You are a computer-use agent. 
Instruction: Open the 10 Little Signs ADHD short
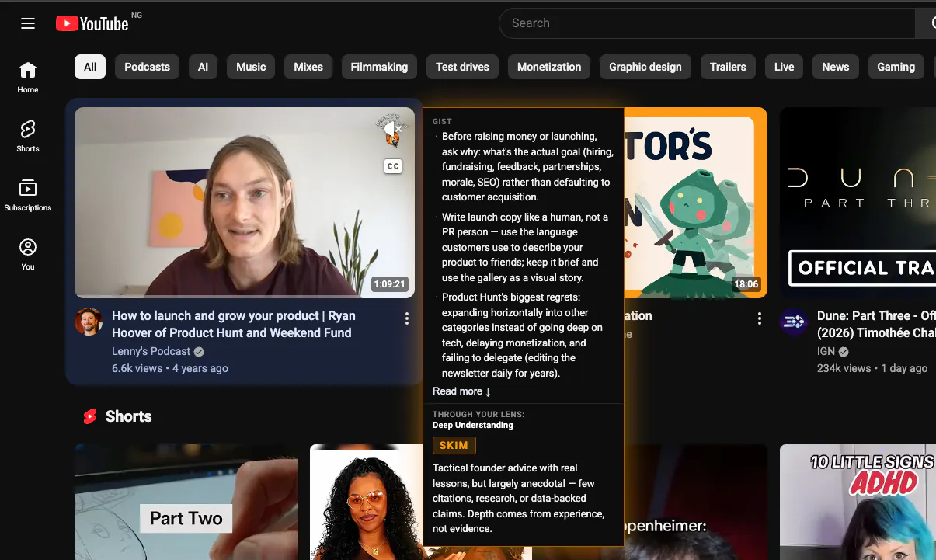pyautogui.click(x=858, y=502)
